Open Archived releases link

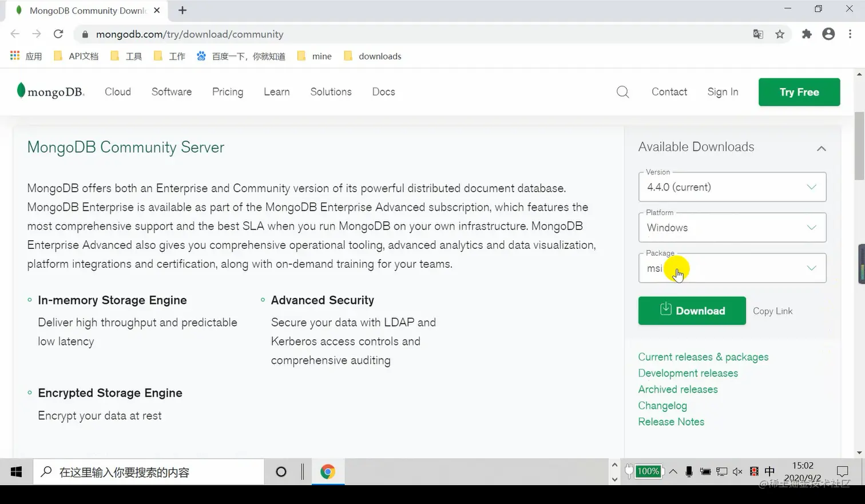coord(678,389)
